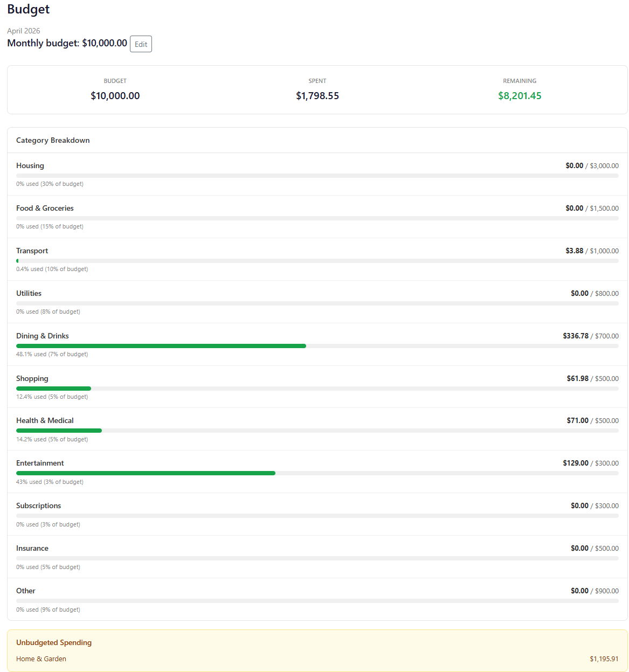629x672 pixels.
Task: Open the Shopping category row
Action: click(x=32, y=378)
